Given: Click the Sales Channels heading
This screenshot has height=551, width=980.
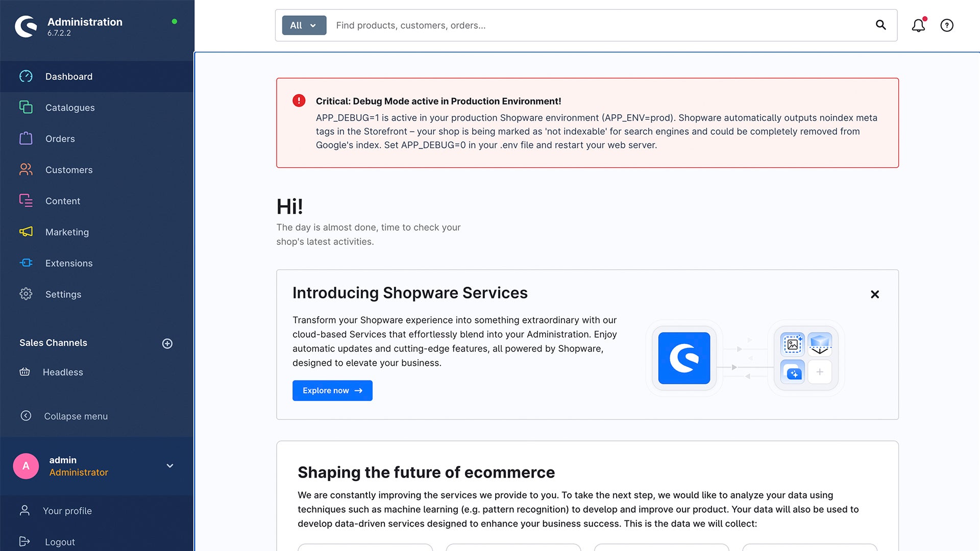Looking at the screenshot, I should [53, 343].
